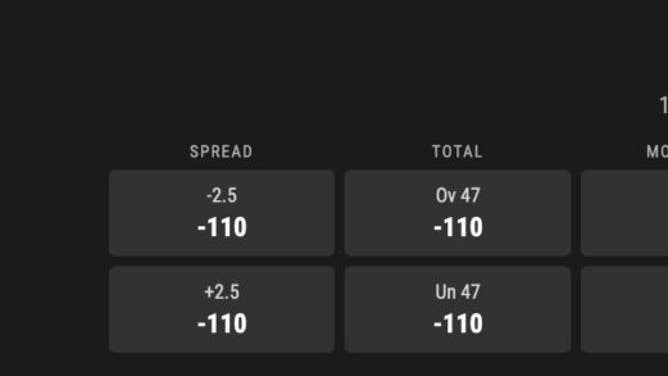Bet the favorite side of the spread
Screen dimensions: 668x376
coord(222,213)
